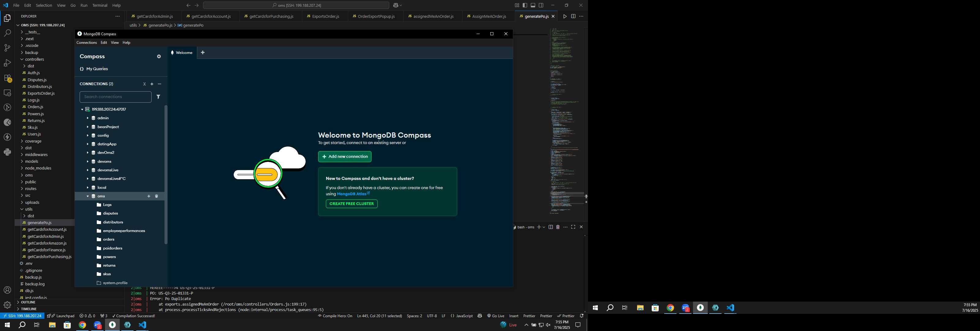Screen dimensions: 980x331
Task: Expand the devomsLive database
Action: click(88, 170)
